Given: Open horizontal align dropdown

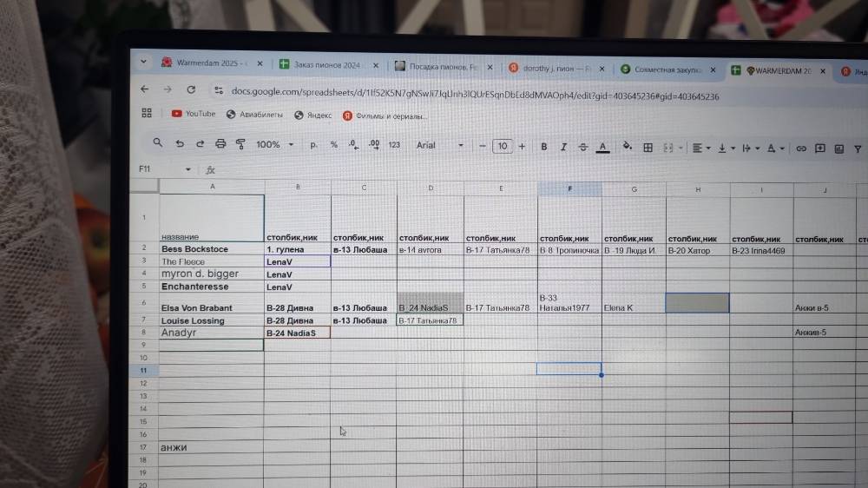Looking at the screenshot, I should pyautogui.click(x=700, y=148).
